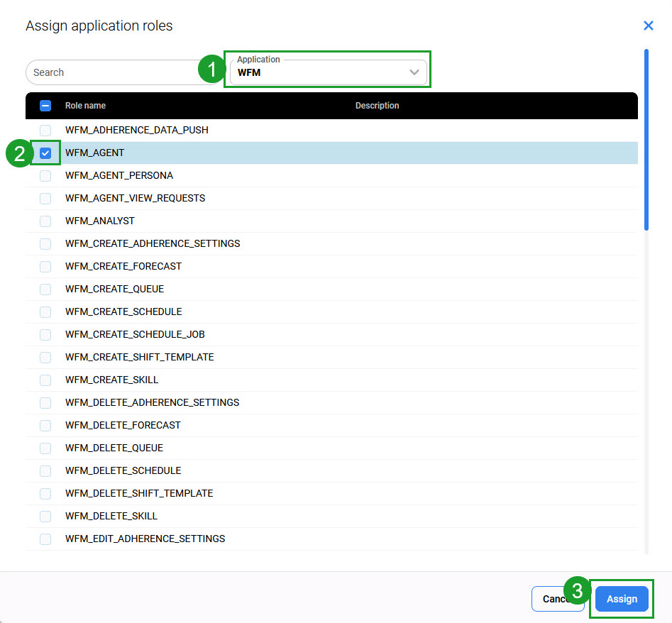
Task: Enable the WFM_AGENT_PERSONA role checkbox
Action: coord(45,176)
